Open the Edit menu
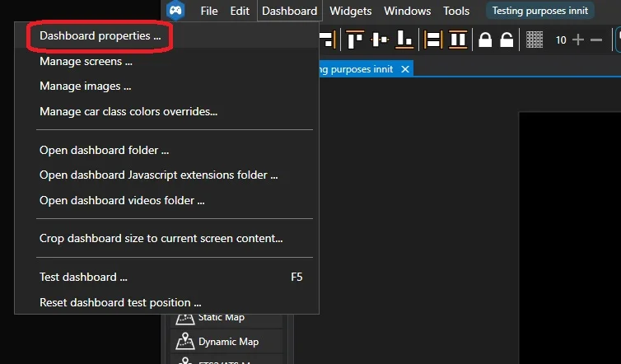This screenshot has height=364, width=621. tap(240, 11)
